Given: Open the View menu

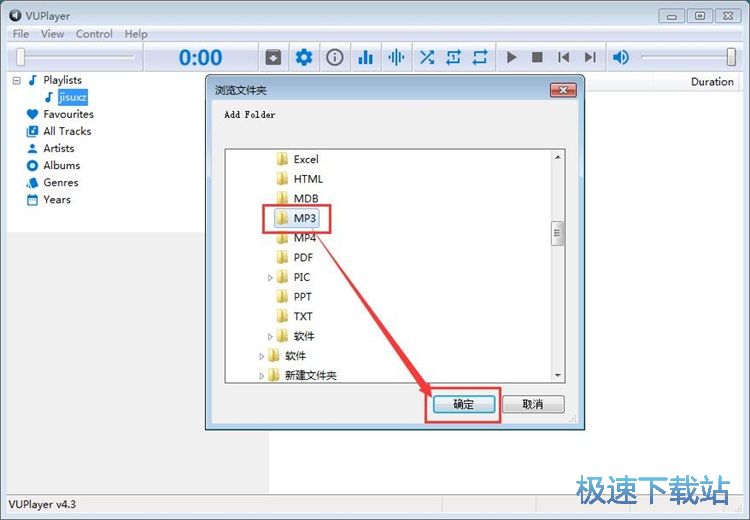Looking at the screenshot, I should 52,34.
